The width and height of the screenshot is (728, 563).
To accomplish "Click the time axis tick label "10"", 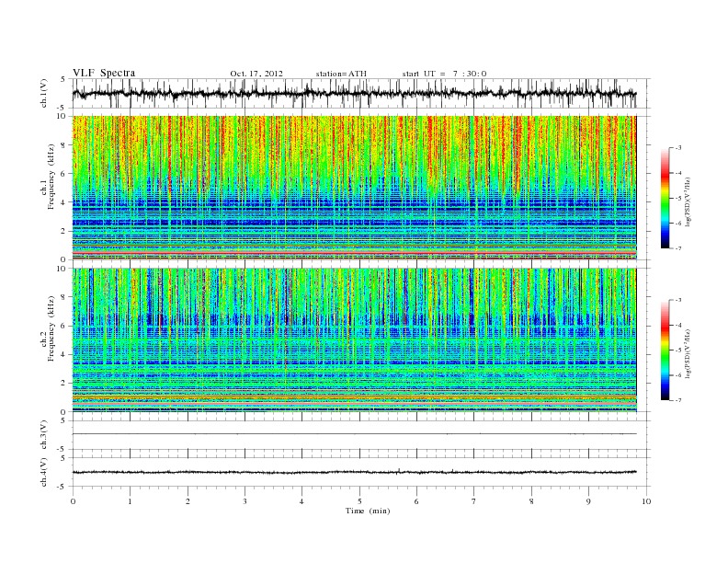I will (x=646, y=501).
